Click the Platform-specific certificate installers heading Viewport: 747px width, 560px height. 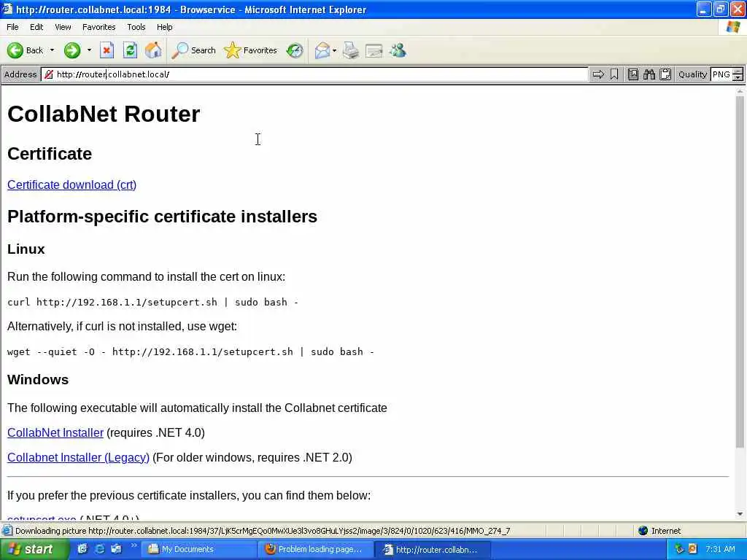pos(163,217)
